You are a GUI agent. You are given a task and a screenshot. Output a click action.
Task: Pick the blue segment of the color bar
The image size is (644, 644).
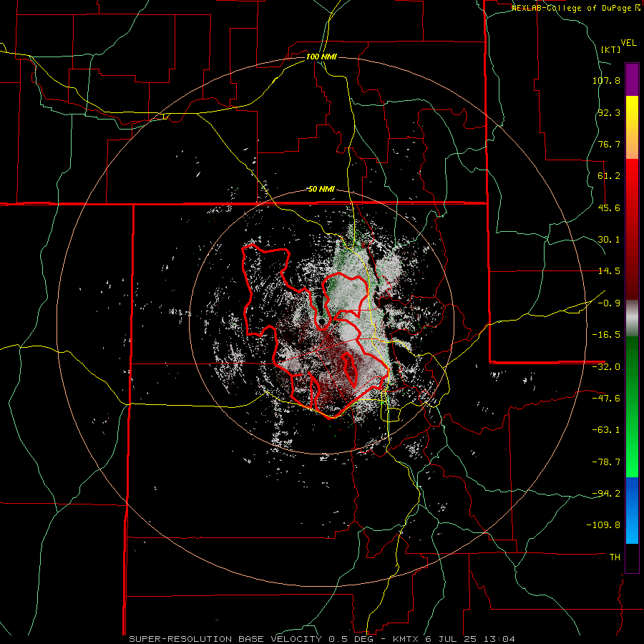632,510
